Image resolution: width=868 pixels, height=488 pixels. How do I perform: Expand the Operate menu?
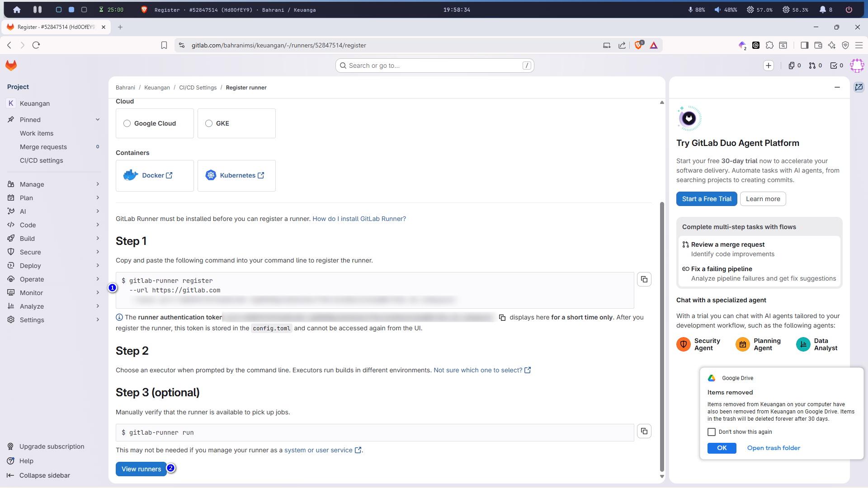click(54, 279)
